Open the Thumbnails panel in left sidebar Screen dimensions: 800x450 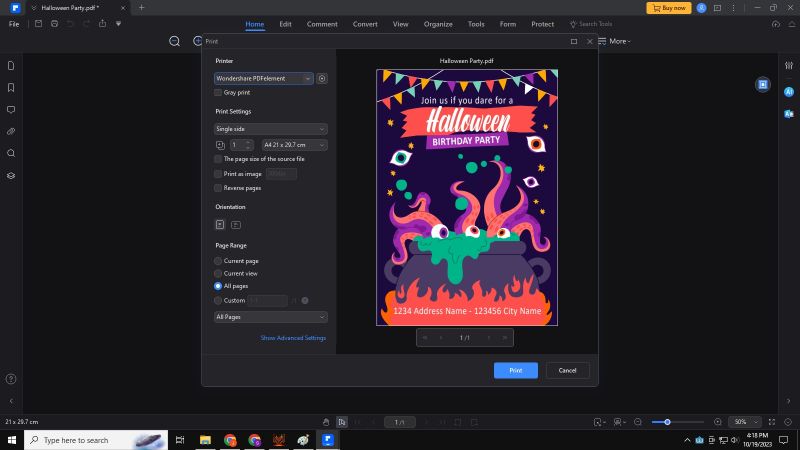click(11, 65)
